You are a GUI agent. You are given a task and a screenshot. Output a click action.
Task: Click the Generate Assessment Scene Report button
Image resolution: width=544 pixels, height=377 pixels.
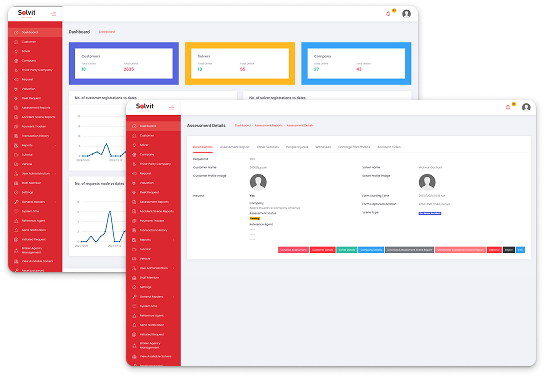tap(460, 250)
